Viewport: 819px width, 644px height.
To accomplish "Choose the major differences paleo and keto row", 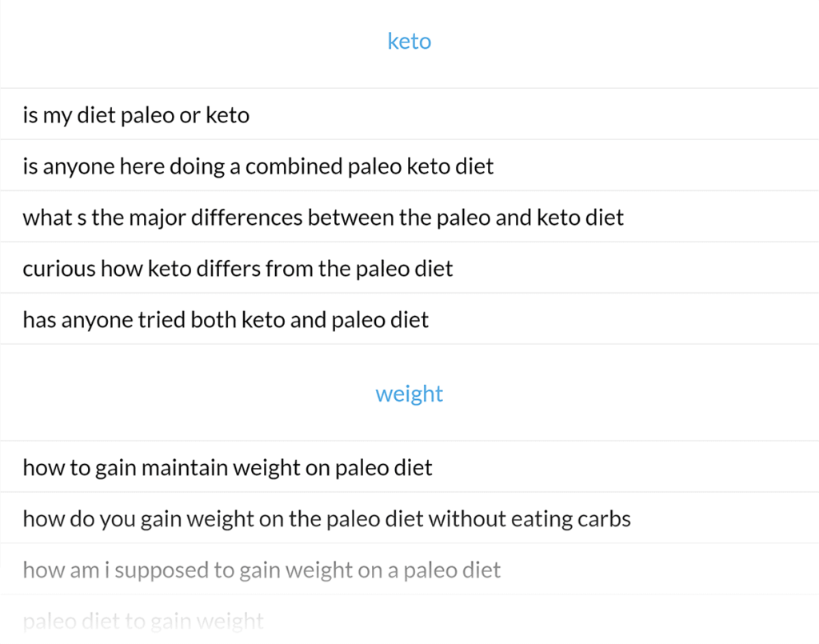I will 323,218.
